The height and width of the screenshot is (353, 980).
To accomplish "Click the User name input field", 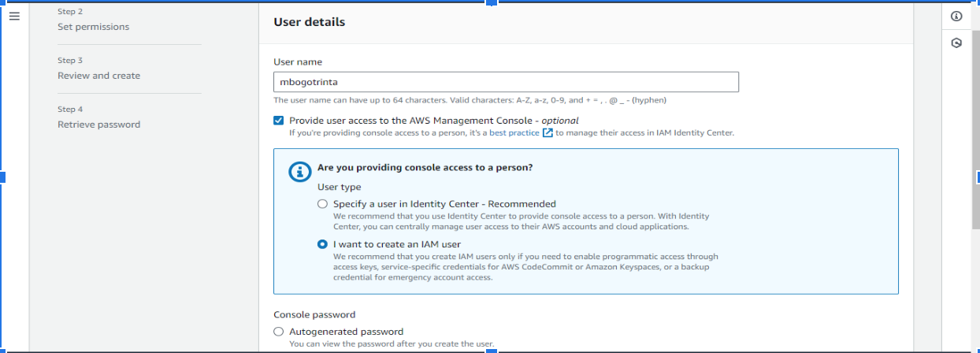I will coord(506,82).
